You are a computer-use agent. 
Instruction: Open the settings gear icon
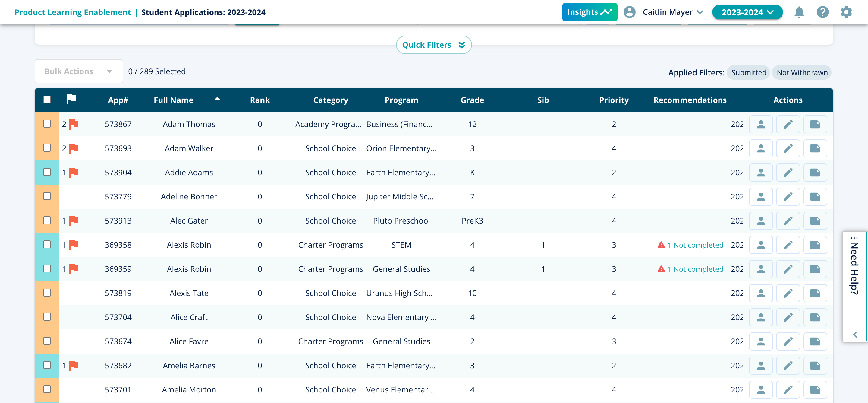coord(846,12)
